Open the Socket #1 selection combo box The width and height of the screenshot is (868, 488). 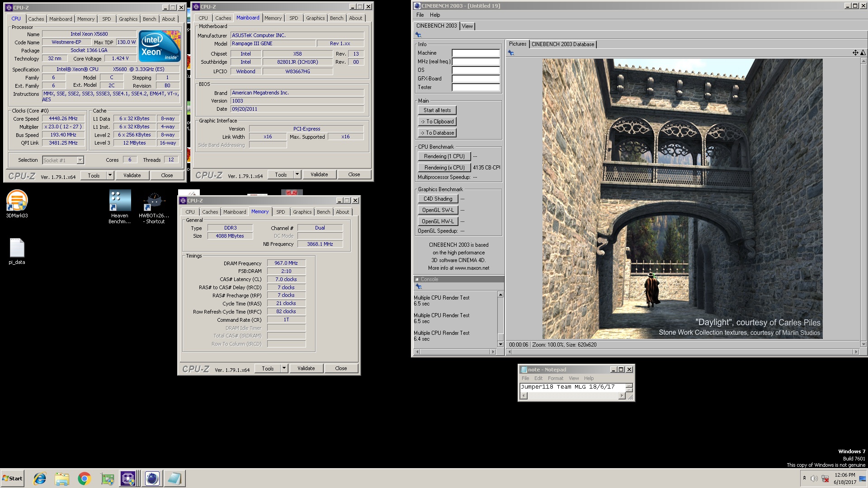click(63, 160)
